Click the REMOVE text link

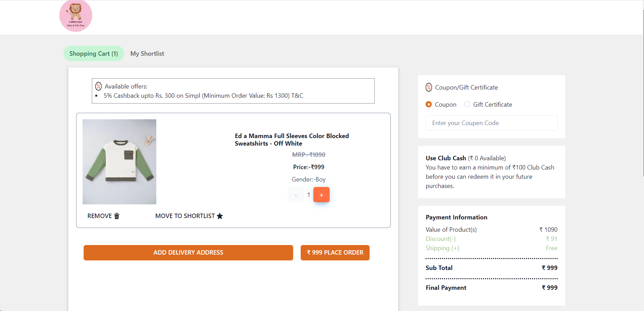99,216
